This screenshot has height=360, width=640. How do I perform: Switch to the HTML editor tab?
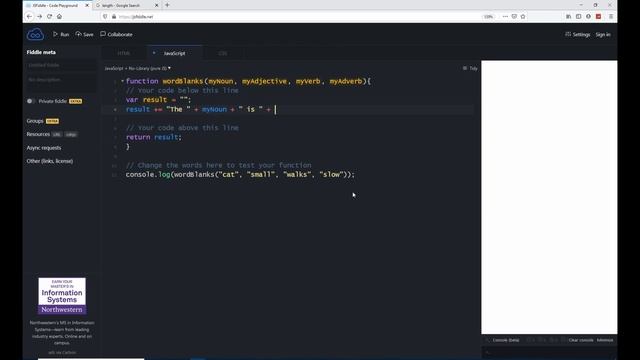coord(124,53)
